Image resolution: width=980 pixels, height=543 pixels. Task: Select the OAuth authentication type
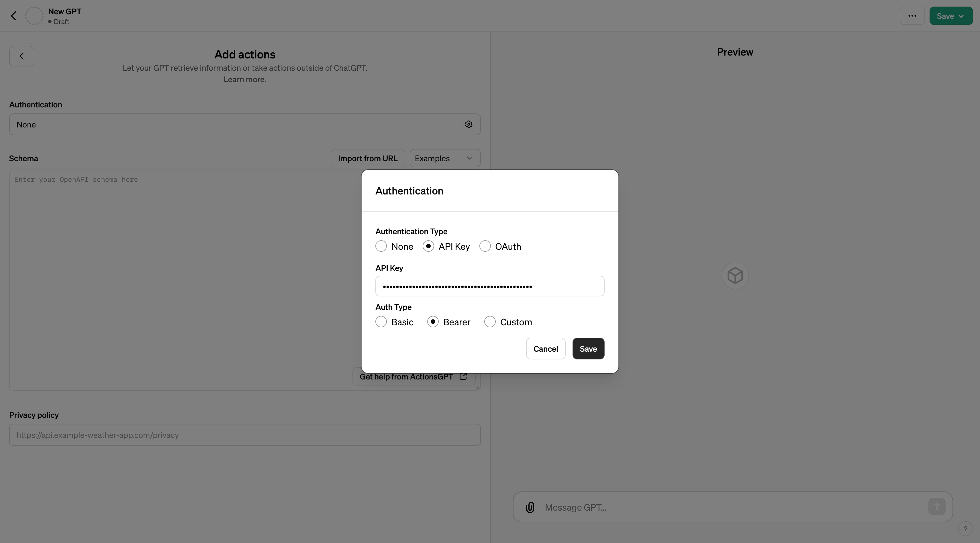tap(485, 246)
